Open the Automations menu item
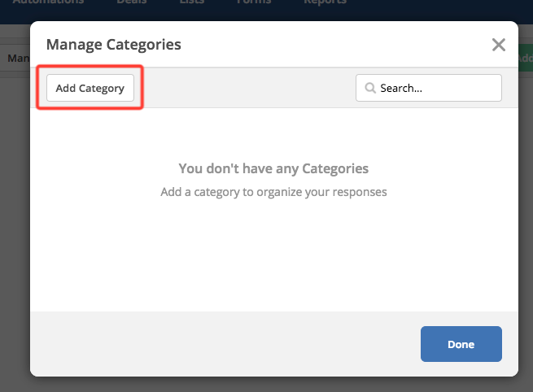The width and height of the screenshot is (533, 392). coord(48,2)
